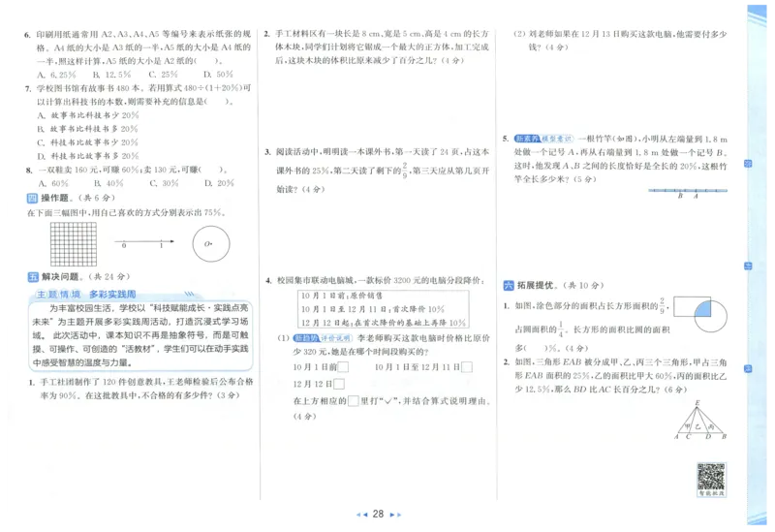The height and width of the screenshot is (532, 775).
Task: Choose option A. 60% in question 8
Action: (53, 183)
